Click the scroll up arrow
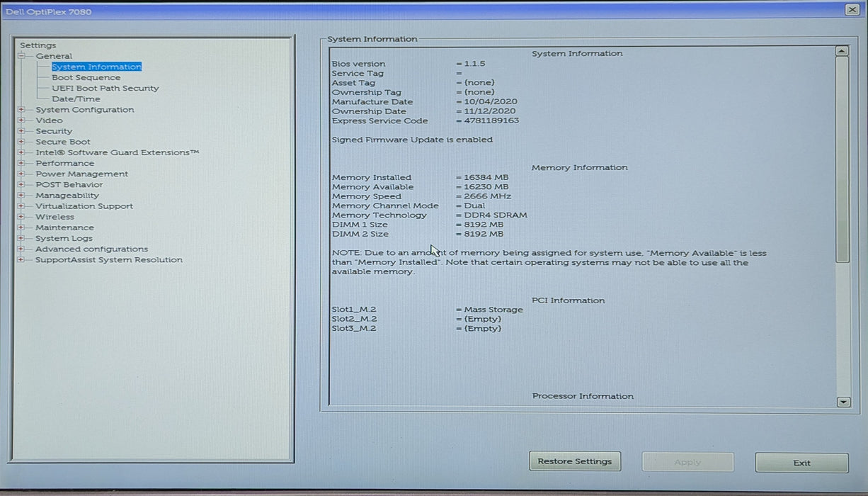Screen dimensions: 868x496 [x=842, y=51]
